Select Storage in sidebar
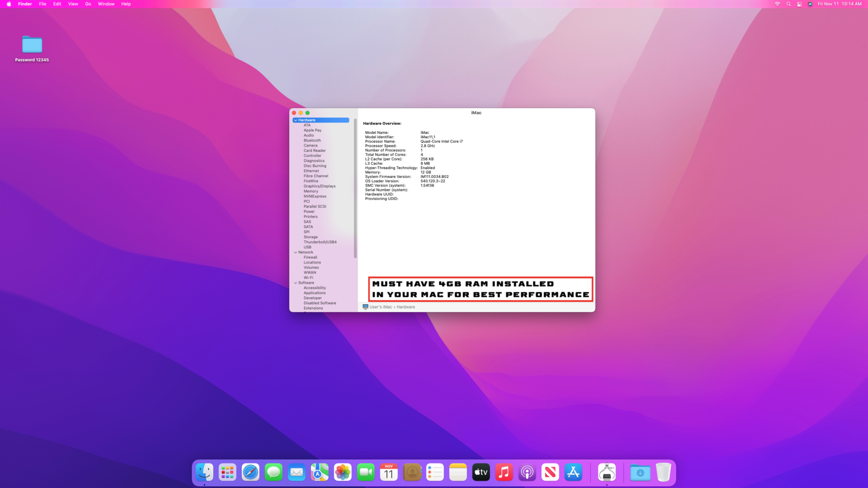 pyautogui.click(x=311, y=237)
